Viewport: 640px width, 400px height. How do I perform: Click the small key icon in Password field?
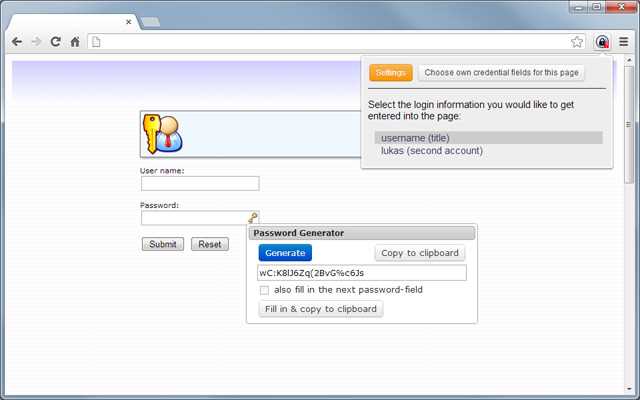[x=253, y=218]
